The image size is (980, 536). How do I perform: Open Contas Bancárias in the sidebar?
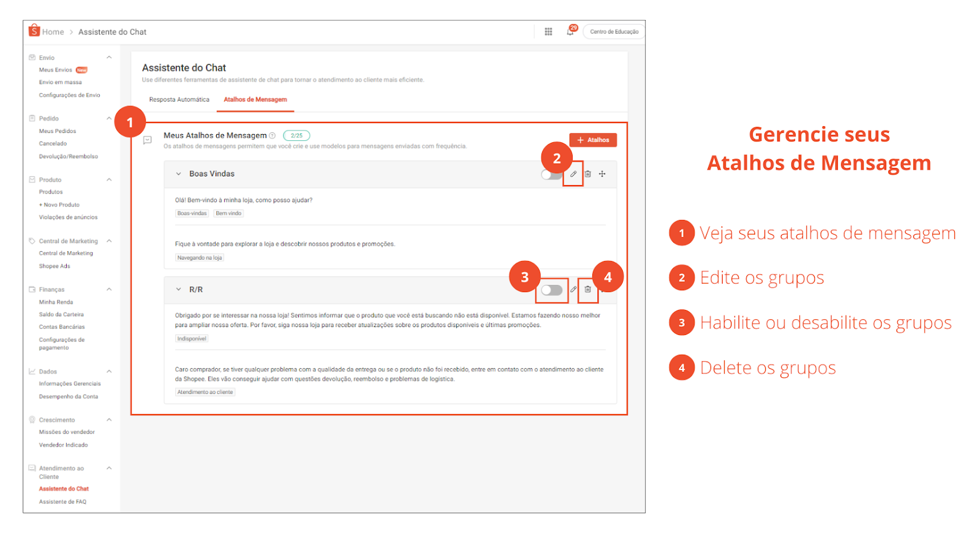pos(62,327)
